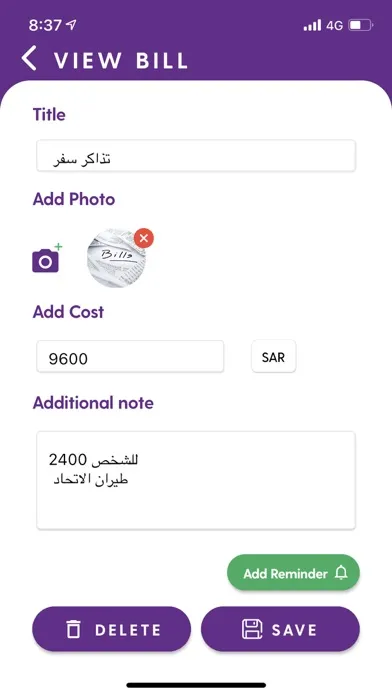Open the Bills photo thumbnail
The image size is (392, 696).
pos(116,259)
